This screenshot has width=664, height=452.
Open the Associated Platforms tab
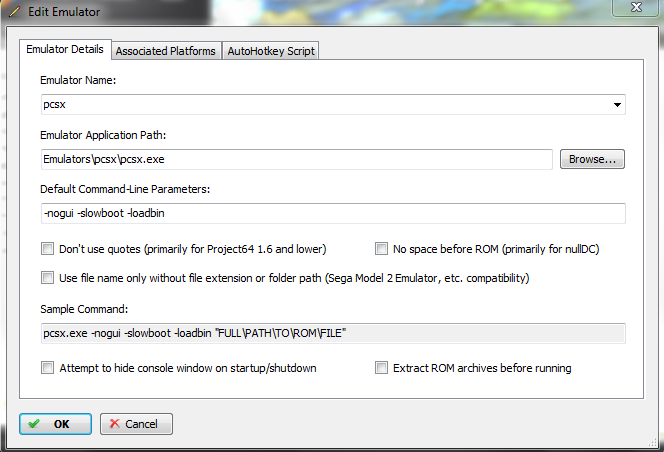pos(166,51)
